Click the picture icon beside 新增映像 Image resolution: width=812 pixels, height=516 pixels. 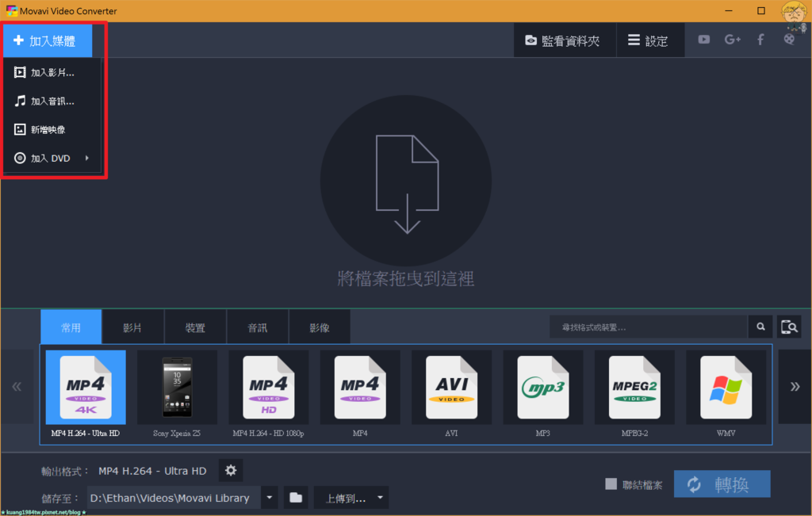tap(20, 129)
